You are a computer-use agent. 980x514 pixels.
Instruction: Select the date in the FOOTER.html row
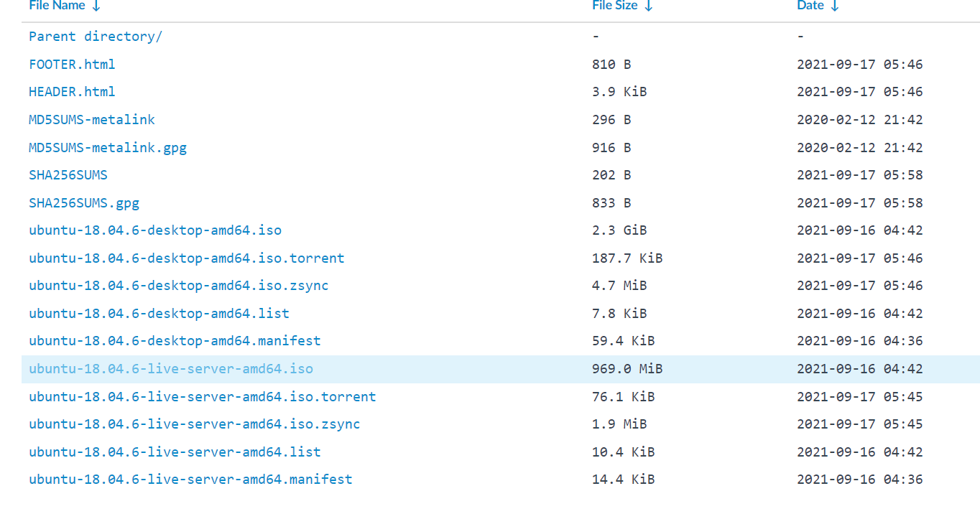860,64
